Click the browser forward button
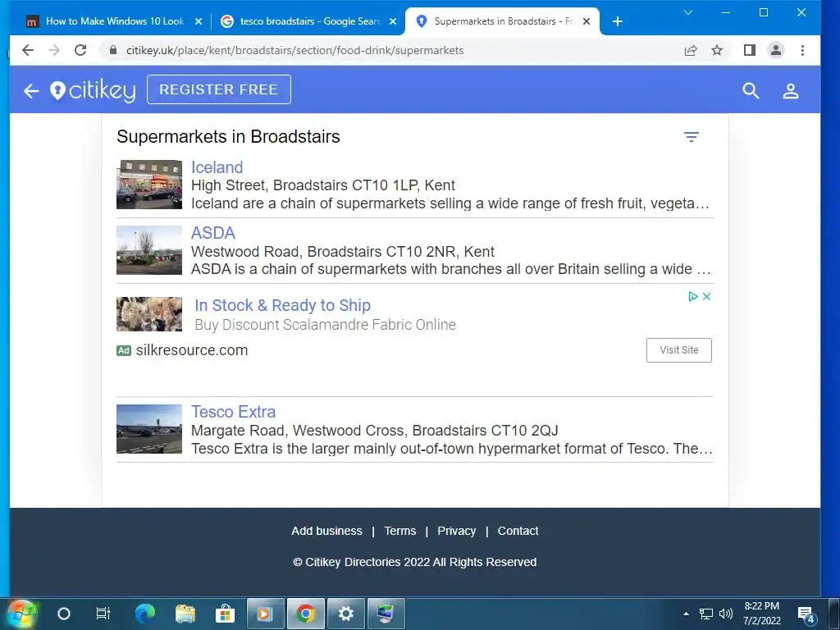The width and height of the screenshot is (840, 630). click(54, 50)
